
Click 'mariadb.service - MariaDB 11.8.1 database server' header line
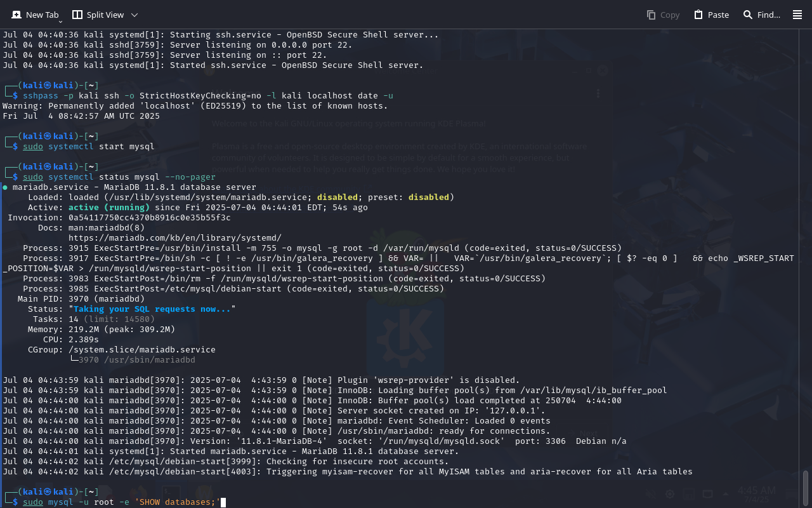(x=129, y=187)
